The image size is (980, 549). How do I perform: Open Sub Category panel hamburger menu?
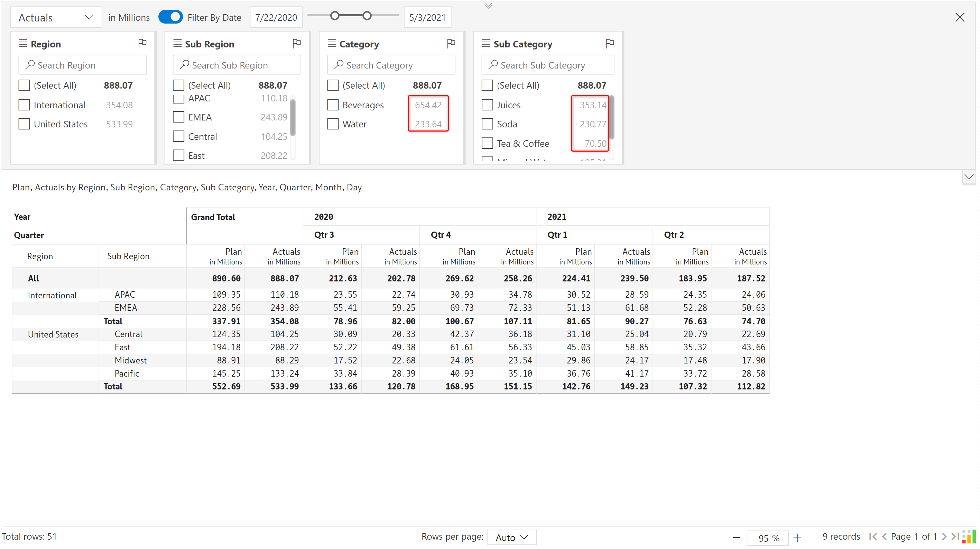[x=486, y=43]
